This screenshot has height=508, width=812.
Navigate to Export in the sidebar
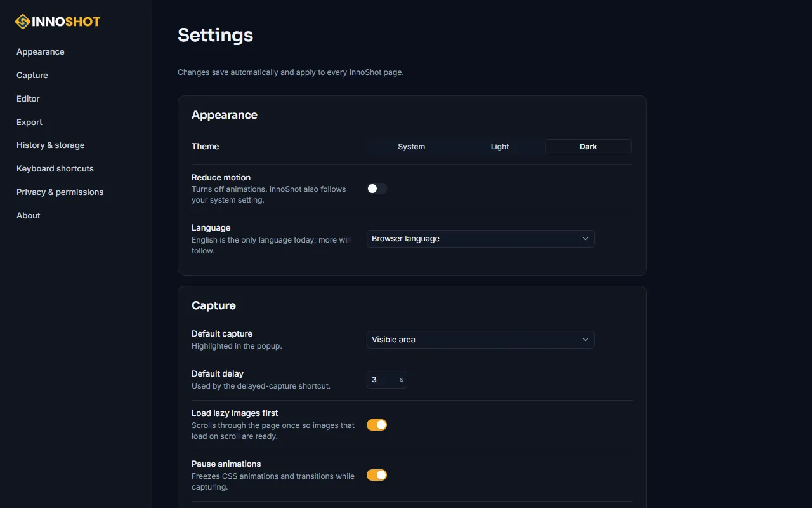[x=29, y=123]
